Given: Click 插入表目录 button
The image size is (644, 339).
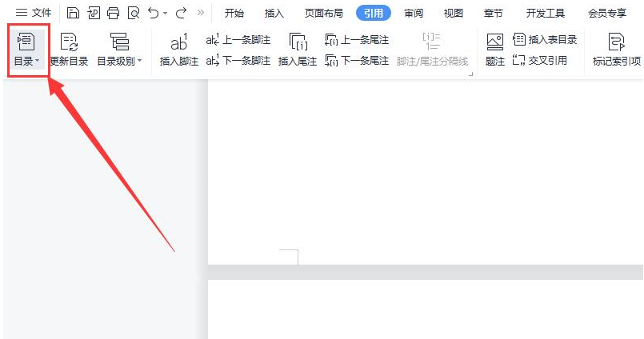Looking at the screenshot, I should (x=545, y=39).
